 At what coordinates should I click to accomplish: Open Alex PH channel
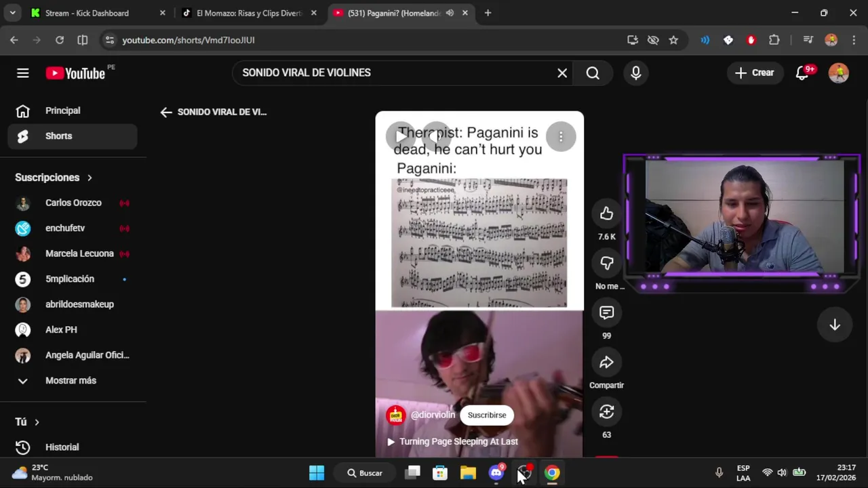pyautogui.click(x=73, y=330)
